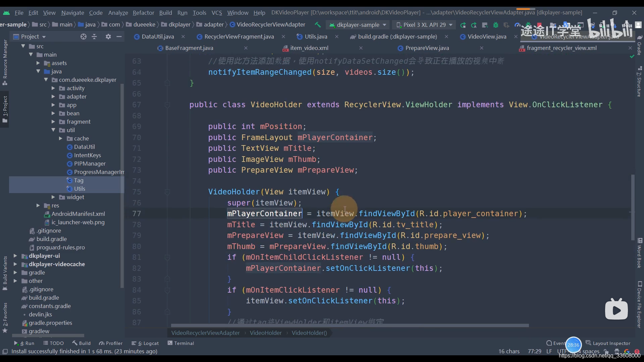Switch to the fragment_recycler_view.xml tab
The image size is (644, 362).
(561, 48)
